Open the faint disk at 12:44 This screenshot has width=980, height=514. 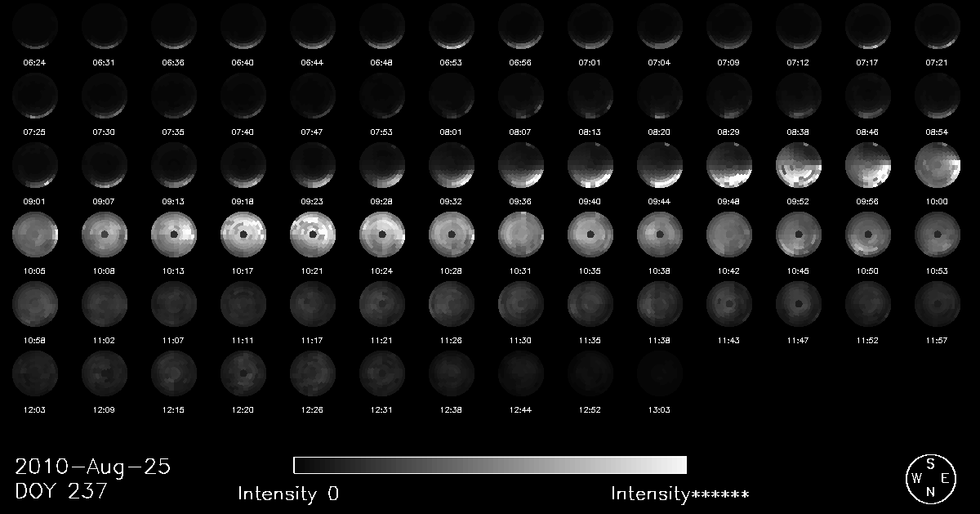point(520,373)
